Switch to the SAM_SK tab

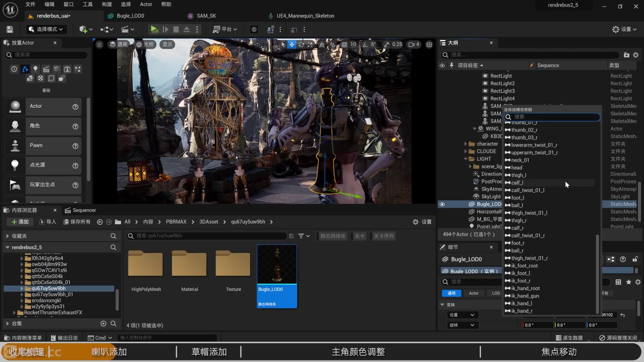(x=206, y=16)
